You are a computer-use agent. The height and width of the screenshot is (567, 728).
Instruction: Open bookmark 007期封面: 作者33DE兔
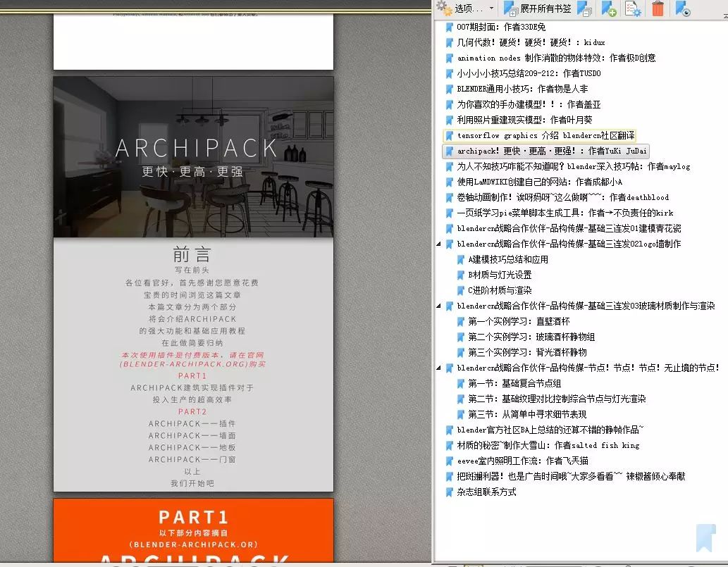501,27
